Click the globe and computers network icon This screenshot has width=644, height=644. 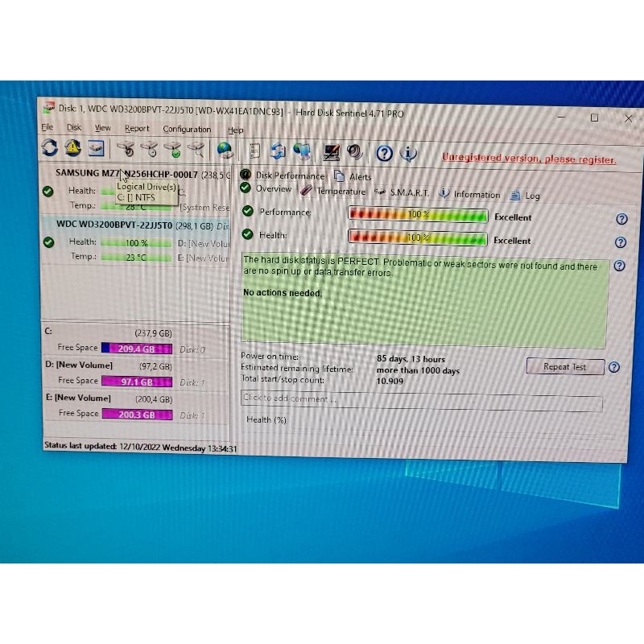coord(303,151)
